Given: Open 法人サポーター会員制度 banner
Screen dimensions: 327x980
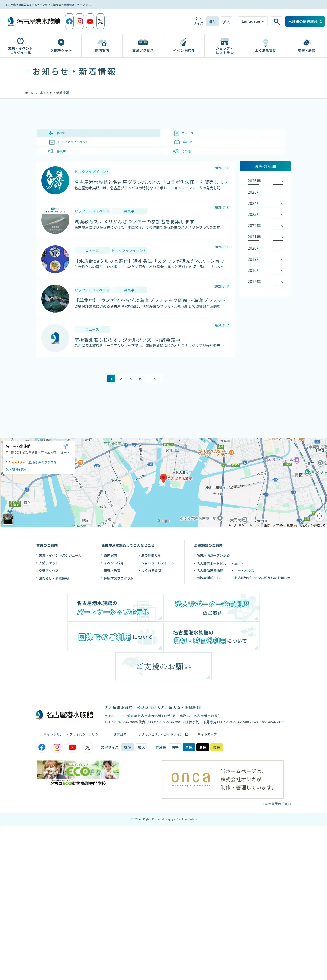Looking at the screenshot, I should pyautogui.click(x=212, y=608).
